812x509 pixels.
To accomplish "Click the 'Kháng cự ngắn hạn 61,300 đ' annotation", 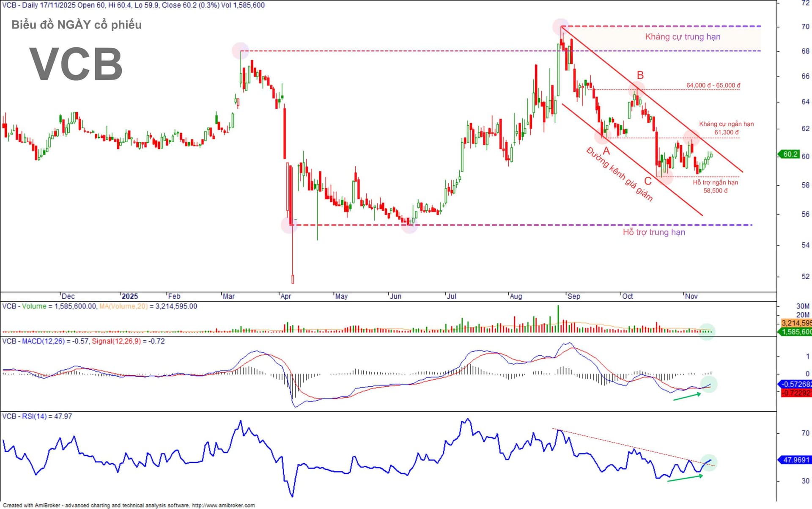I will pyautogui.click(x=726, y=128).
